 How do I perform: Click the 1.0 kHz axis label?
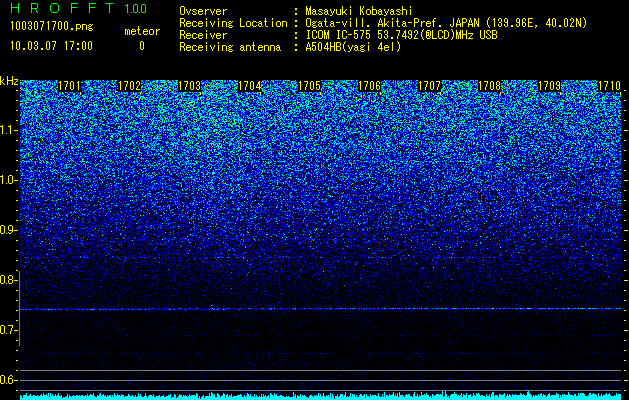pyautogui.click(x=9, y=180)
